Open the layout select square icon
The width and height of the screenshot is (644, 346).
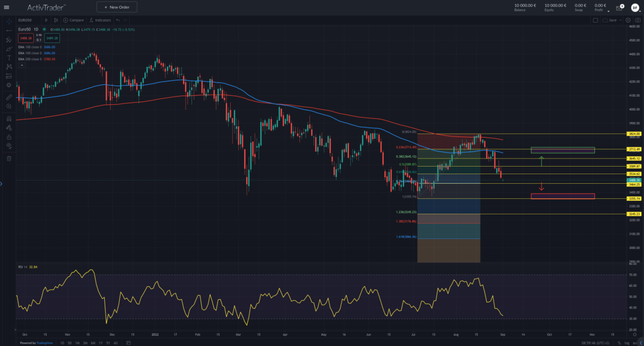595,20
